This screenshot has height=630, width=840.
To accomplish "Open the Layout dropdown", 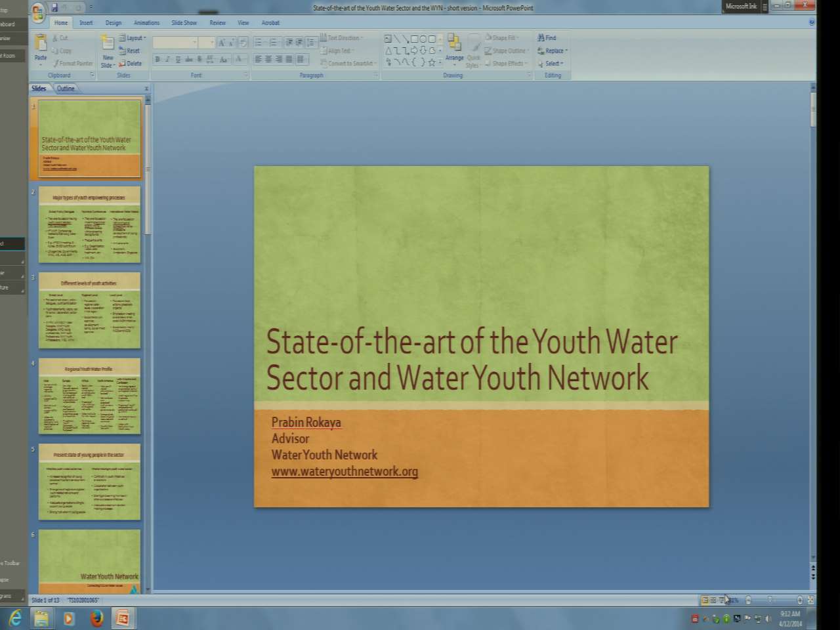I will pyautogui.click(x=133, y=38).
